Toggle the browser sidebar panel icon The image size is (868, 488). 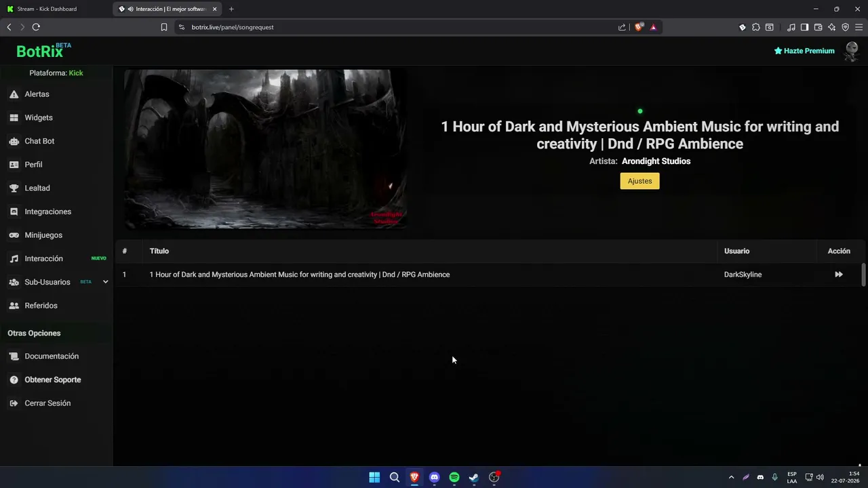(x=804, y=27)
